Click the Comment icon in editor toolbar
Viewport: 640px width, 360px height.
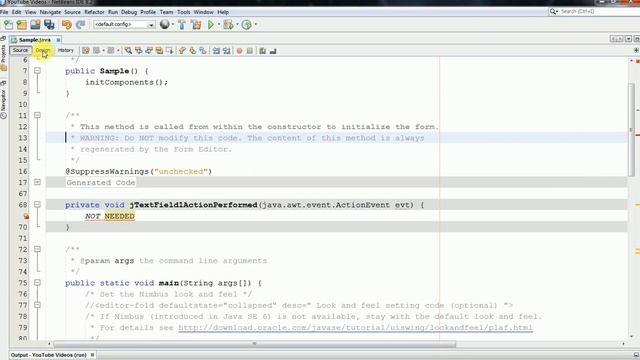click(262, 51)
